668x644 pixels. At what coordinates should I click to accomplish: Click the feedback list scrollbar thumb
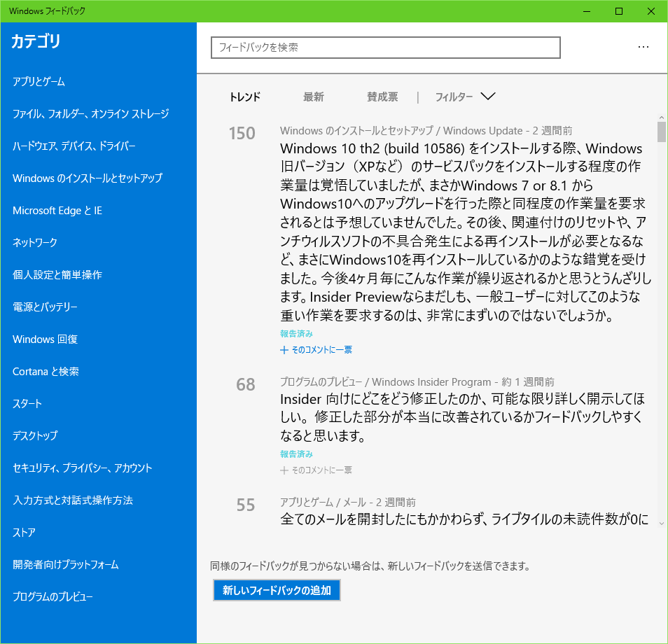(661, 132)
